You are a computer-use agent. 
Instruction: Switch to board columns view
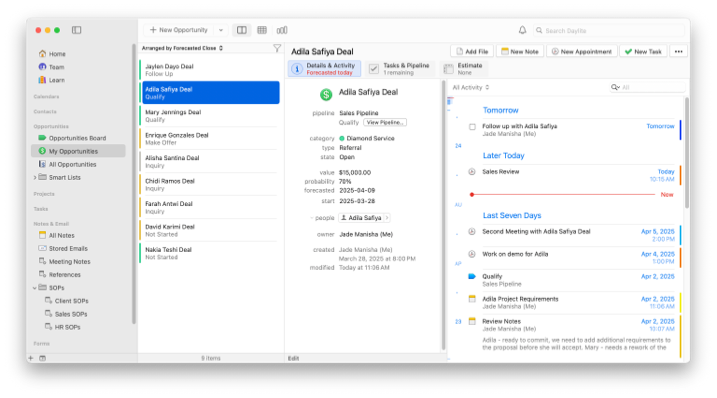(x=282, y=30)
